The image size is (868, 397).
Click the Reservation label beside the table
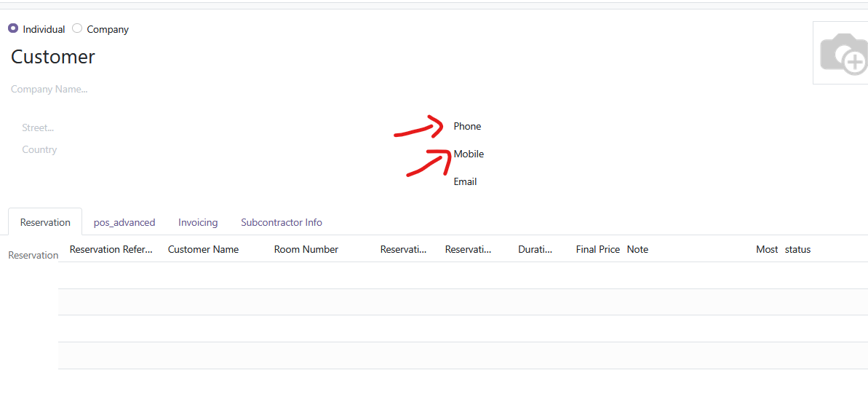coord(33,255)
